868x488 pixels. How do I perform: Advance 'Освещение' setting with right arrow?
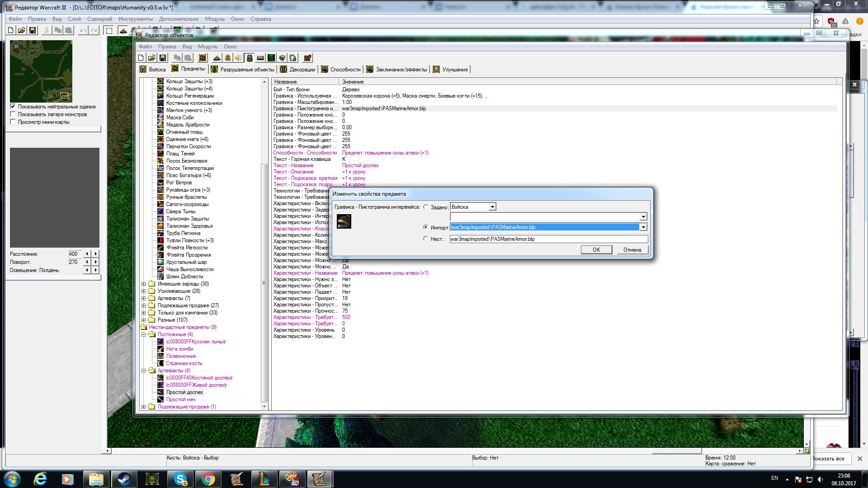click(95, 270)
